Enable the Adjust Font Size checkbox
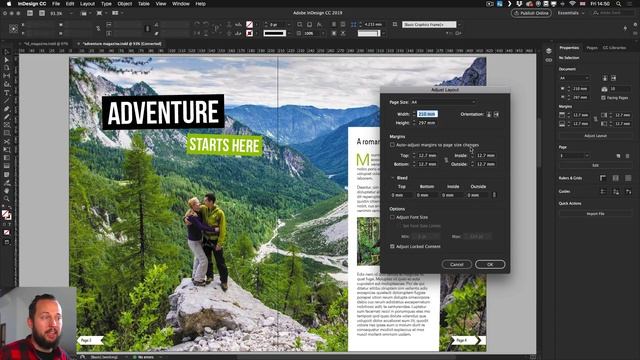640x360 pixels. coord(392,218)
